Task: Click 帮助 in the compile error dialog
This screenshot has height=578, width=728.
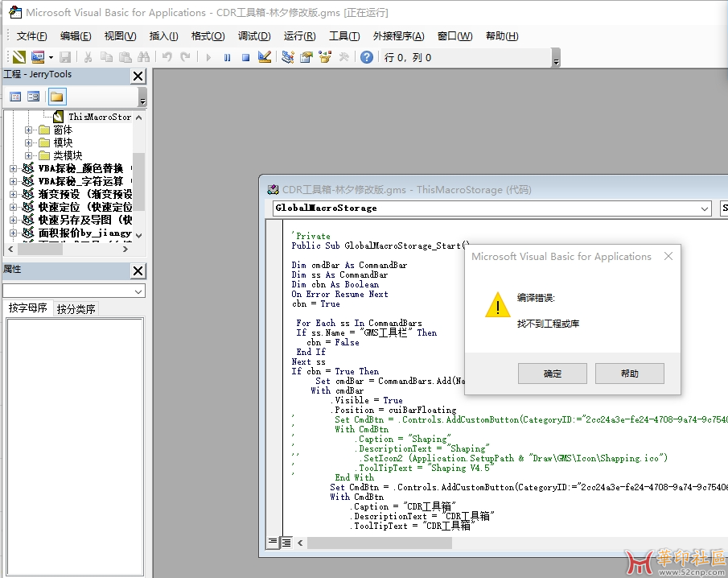Action: tap(630, 374)
